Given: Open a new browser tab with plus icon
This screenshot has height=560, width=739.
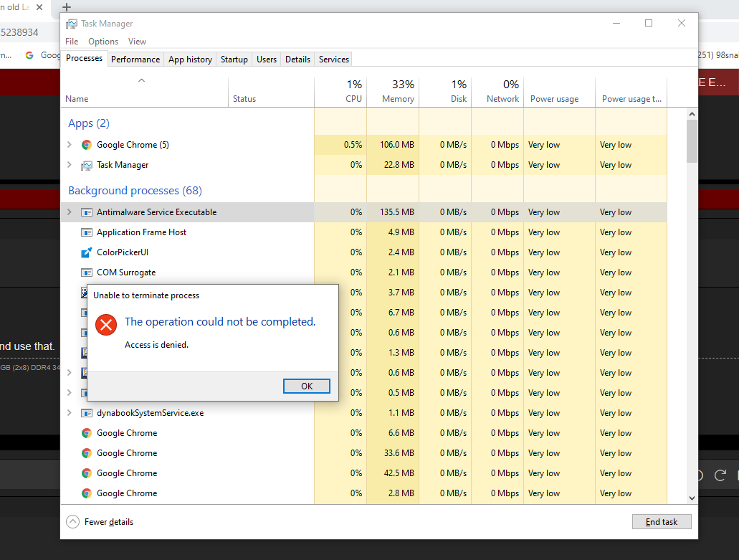Looking at the screenshot, I should (x=67, y=7).
